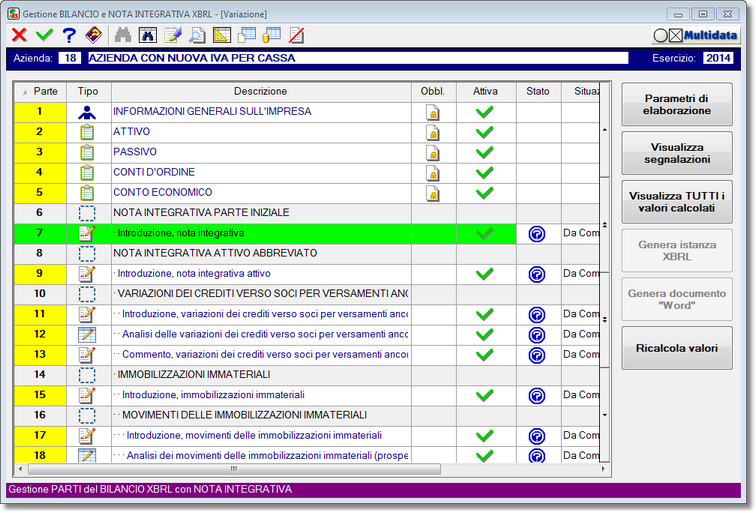Click the yellow set-square table design icon
Image resolution: width=756 pixels, height=513 pixels.
(x=222, y=35)
